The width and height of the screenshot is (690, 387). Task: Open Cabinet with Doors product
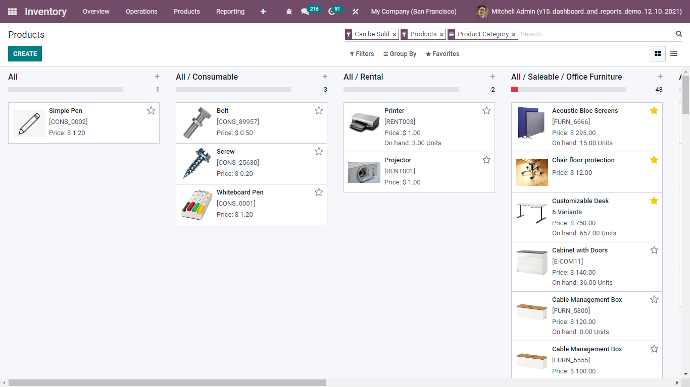point(587,267)
